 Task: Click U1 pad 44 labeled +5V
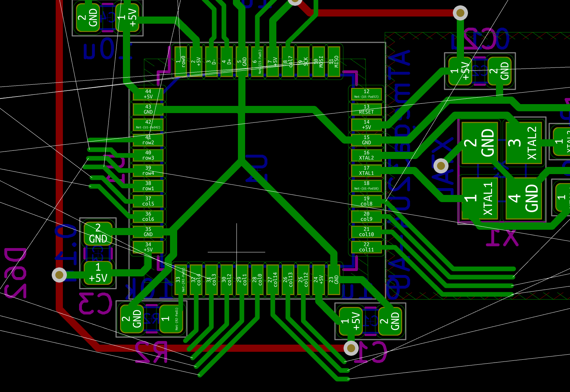coord(148,94)
